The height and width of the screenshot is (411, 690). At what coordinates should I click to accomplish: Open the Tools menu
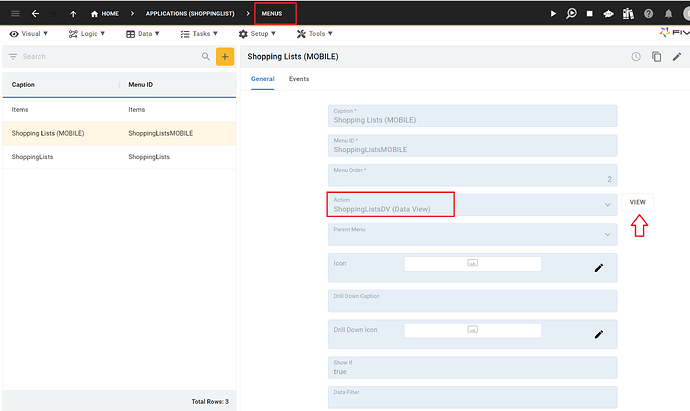(315, 34)
